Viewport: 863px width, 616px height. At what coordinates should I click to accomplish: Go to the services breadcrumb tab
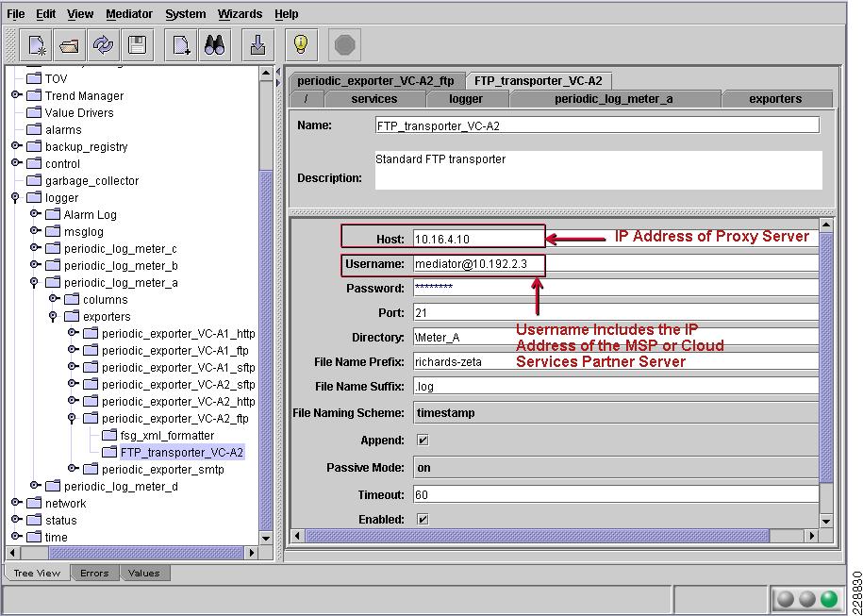click(374, 99)
